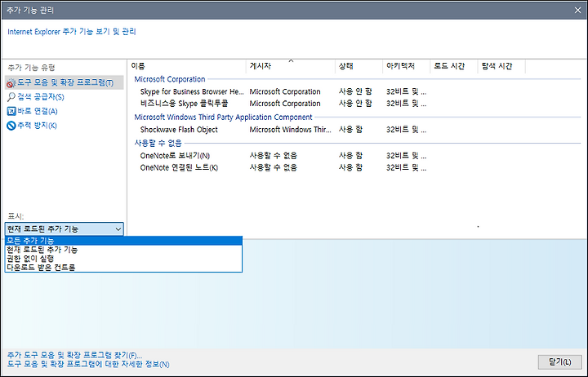Click Microsoft Corporation group header
The height and width of the screenshot is (377, 588).
[170, 79]
